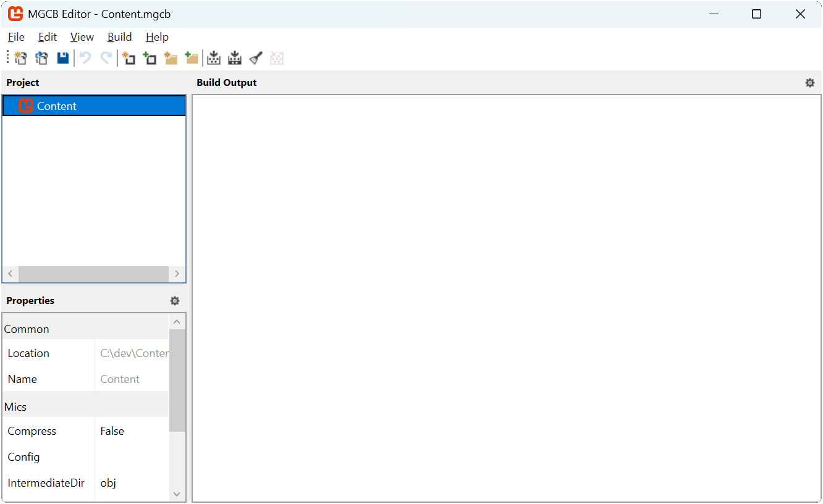Open the File menu
Screen dimensions: 823x504
click(16, 37)
